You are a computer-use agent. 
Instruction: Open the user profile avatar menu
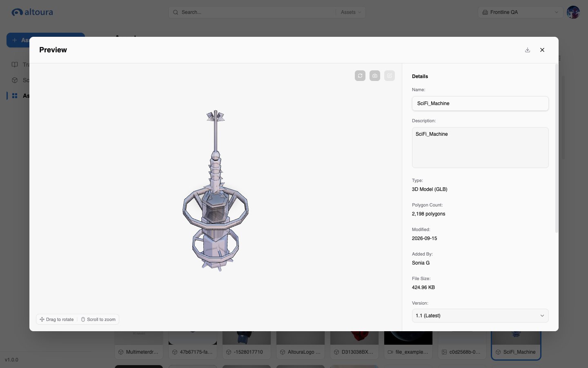tap(573, 12)
